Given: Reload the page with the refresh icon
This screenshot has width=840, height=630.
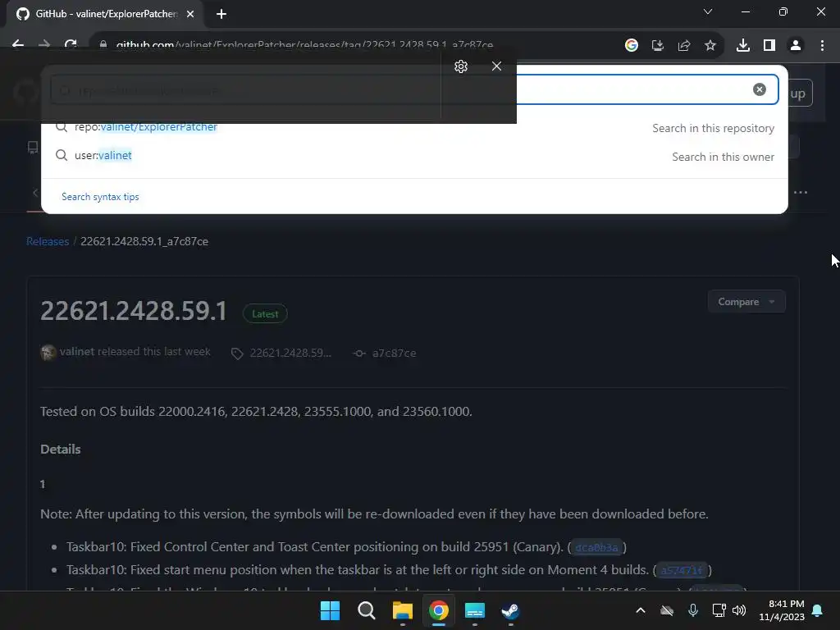Looking at the screenshot, I should [x=71, y=45].
